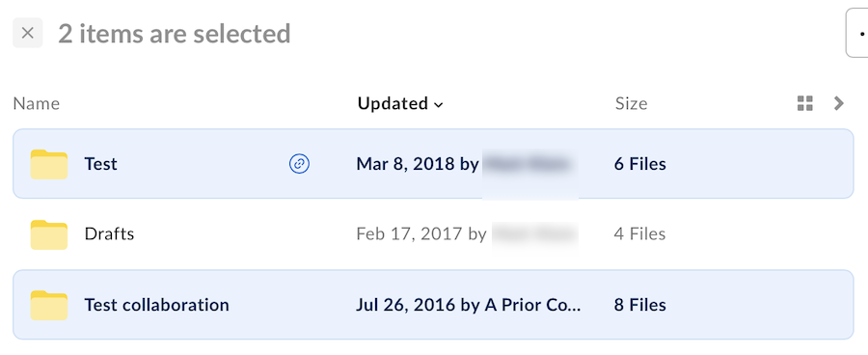868x355 pixels.
Task: Deselect the row showing 8 Files
Action: point(433,305)
